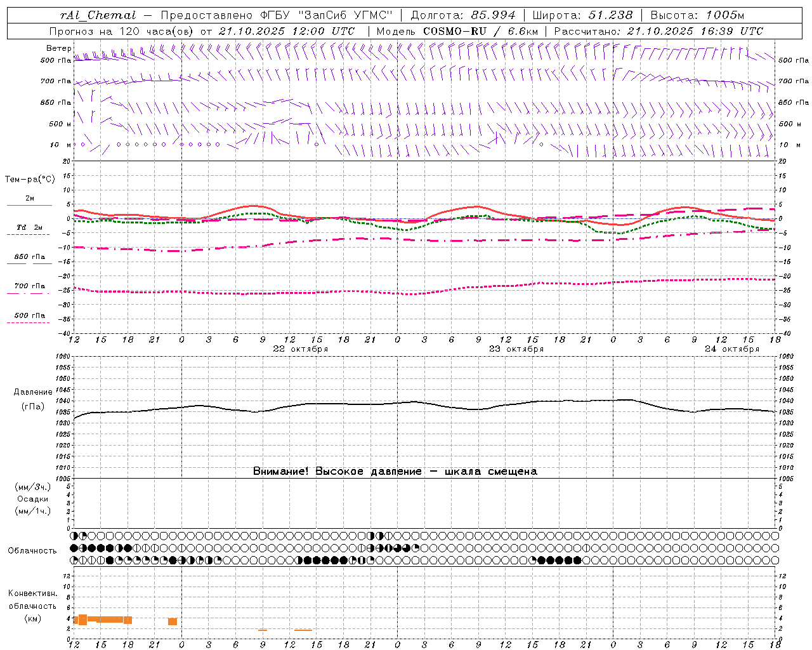The height and width of the screenshot is (650, 812).
Task: Click the dashed line sample under 'Td 2м'
Action: 28,234
